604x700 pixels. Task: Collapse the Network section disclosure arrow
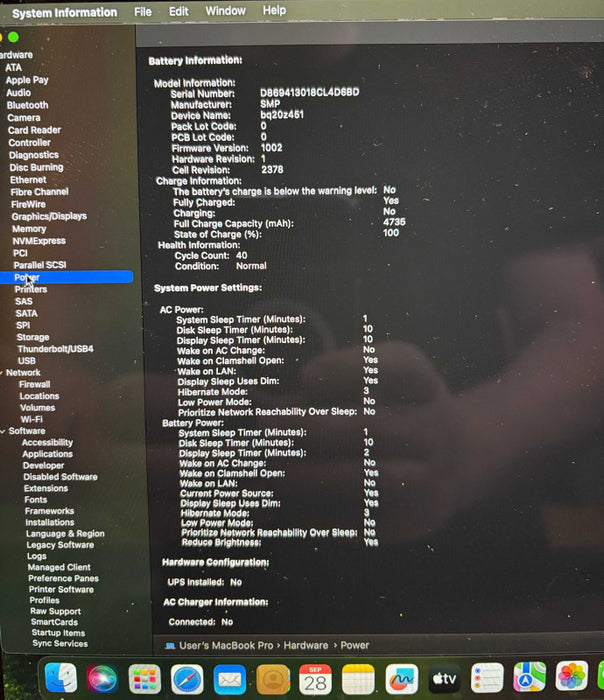click(2, 372)
